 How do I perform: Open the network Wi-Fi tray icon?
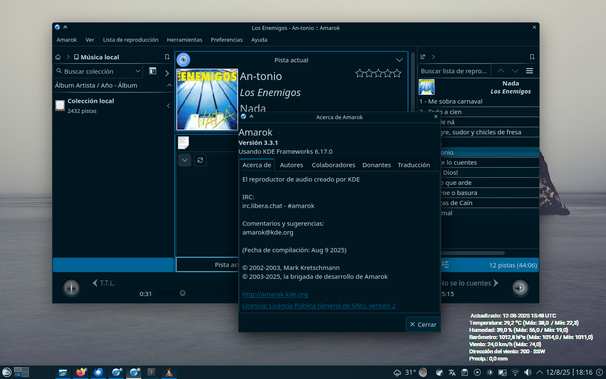tap(515, 372)
